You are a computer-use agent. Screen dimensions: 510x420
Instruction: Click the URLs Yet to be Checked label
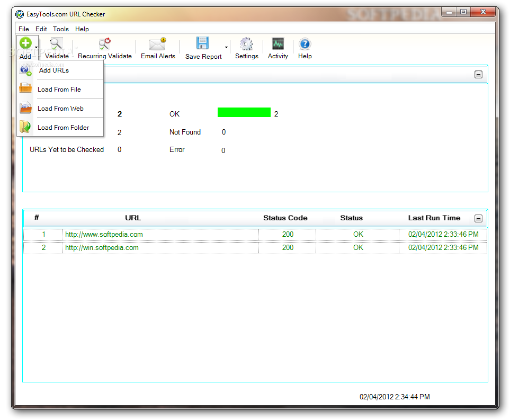67,150
